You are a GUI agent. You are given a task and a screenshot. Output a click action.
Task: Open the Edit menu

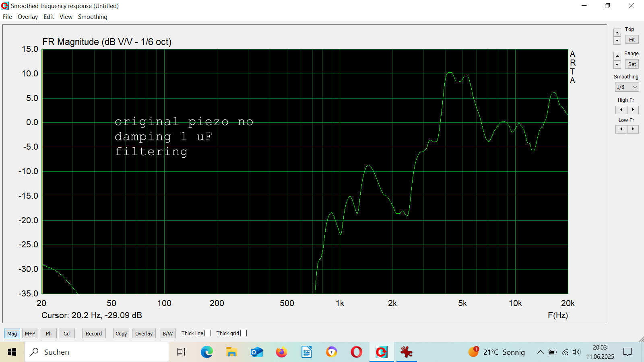pos(49,17)
